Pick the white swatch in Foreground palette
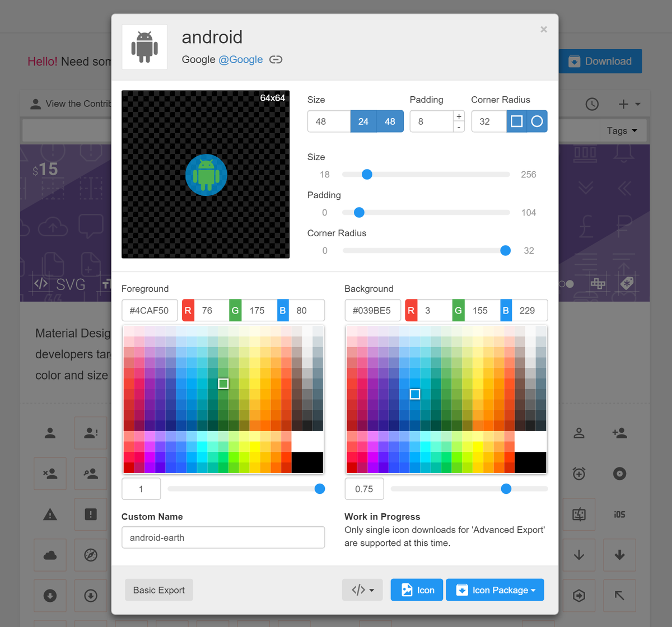 [x=307, y=442]
